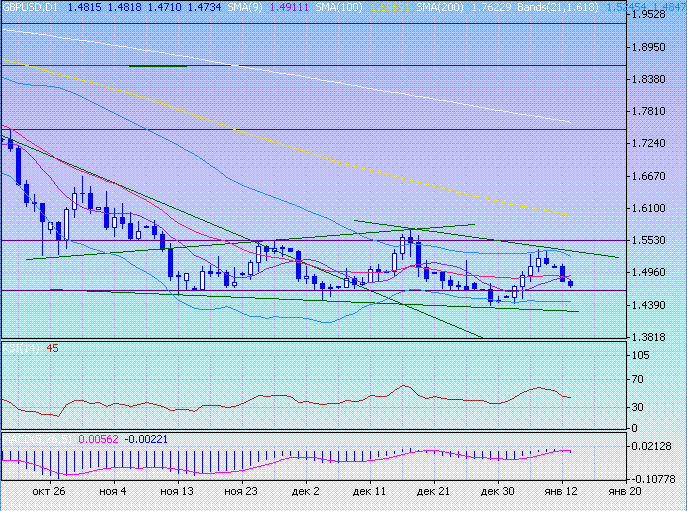This screenshot has width=687, height=511.
Task: Click the 'ноя 23' date on time axis
Action: [x=240, y=492]
